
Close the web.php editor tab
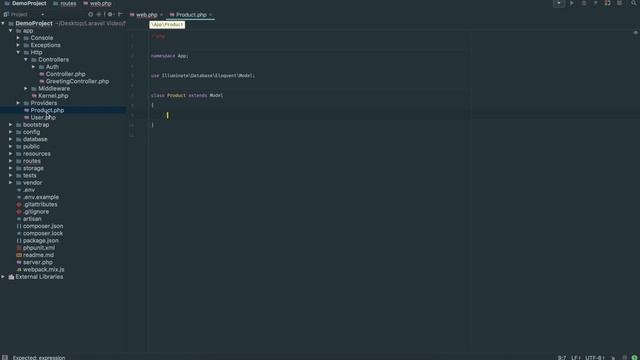[x=161, y=15]
